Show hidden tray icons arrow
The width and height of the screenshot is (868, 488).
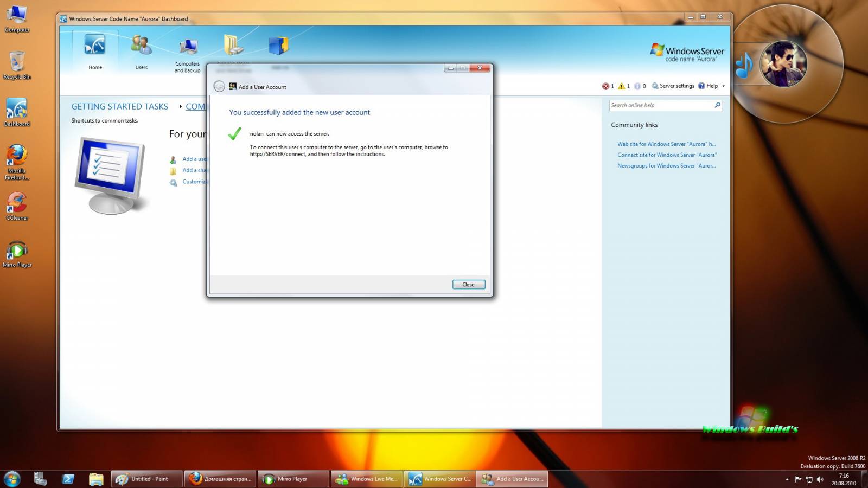[787, 479]
